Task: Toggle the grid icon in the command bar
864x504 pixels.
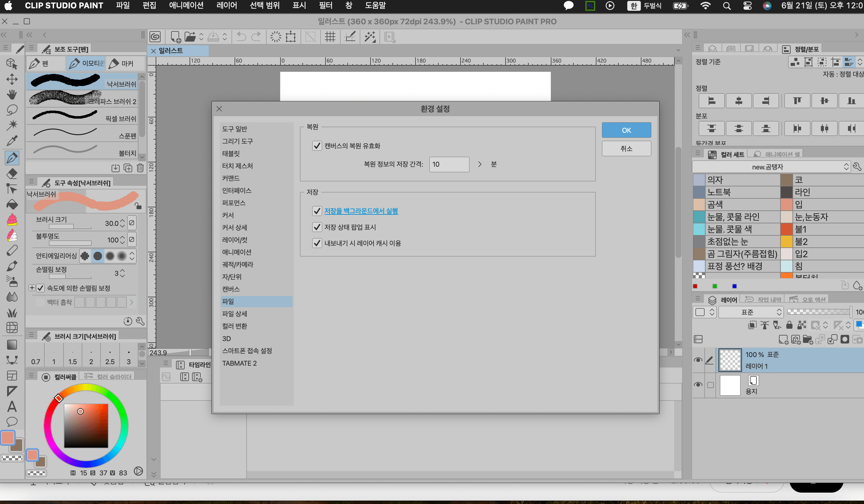Action: point(330,37)
